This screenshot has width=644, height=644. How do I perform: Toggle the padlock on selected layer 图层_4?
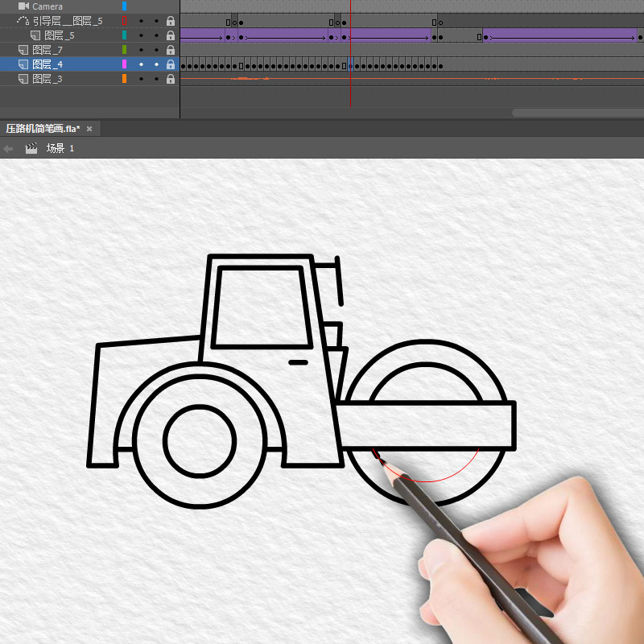coord(171,64)
